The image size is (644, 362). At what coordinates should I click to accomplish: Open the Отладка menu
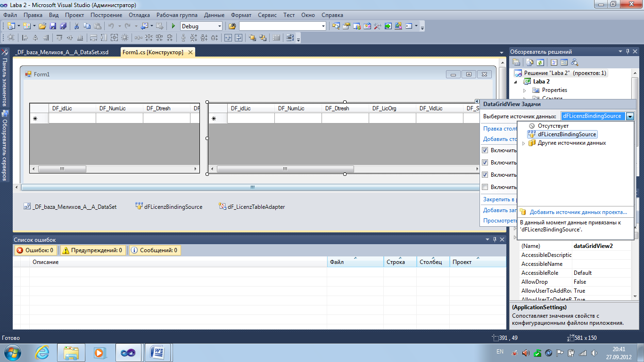pos(139,15)
